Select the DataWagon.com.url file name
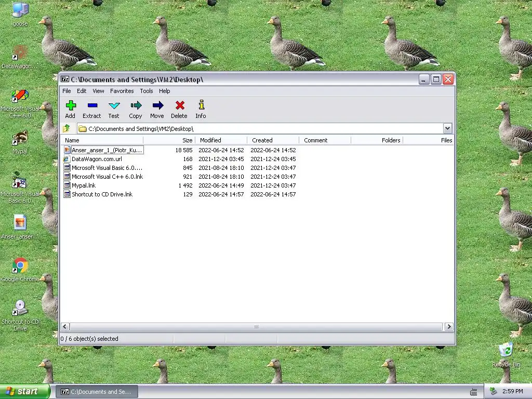Viewport: 532px width, 399px height. click(97, 159)
